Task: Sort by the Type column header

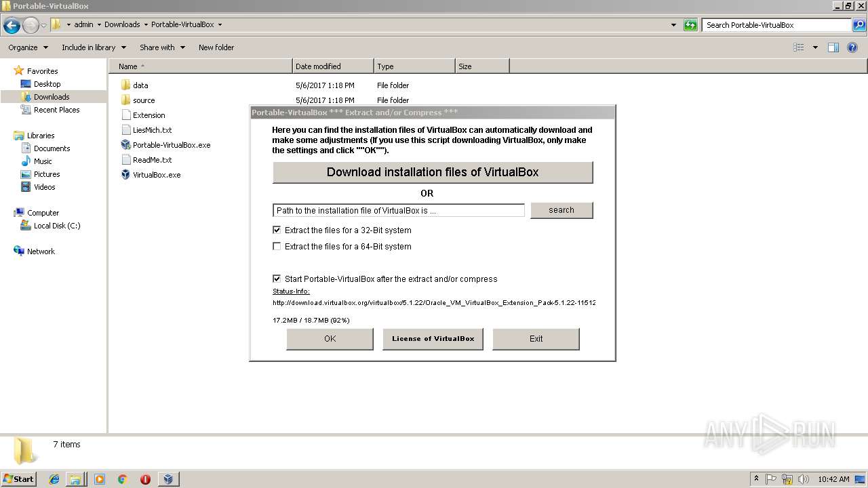Action: click(x=414, y=66)
